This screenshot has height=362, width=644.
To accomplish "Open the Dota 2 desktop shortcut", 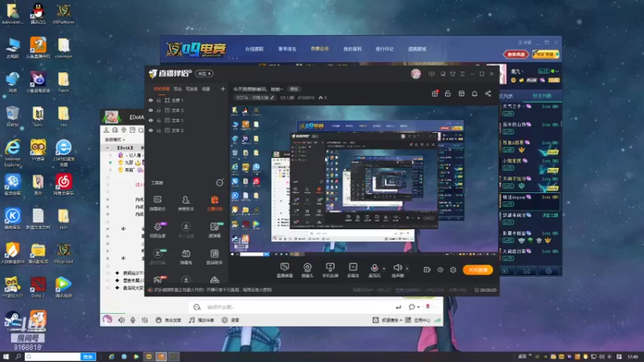I will tap(38, 286).
